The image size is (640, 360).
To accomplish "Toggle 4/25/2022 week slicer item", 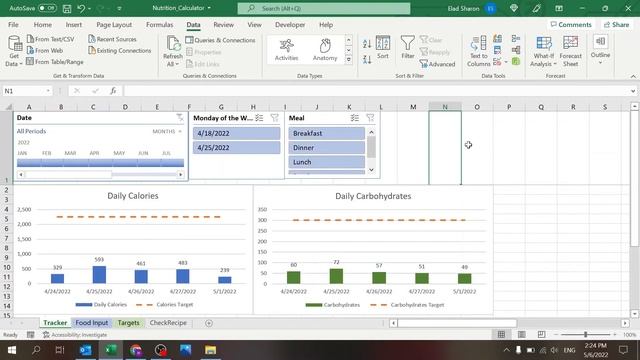I will (x=236, y=147).
